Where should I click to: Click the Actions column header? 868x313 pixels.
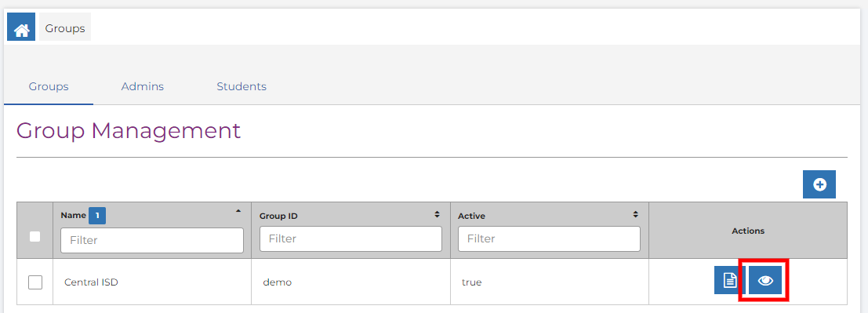748,231
